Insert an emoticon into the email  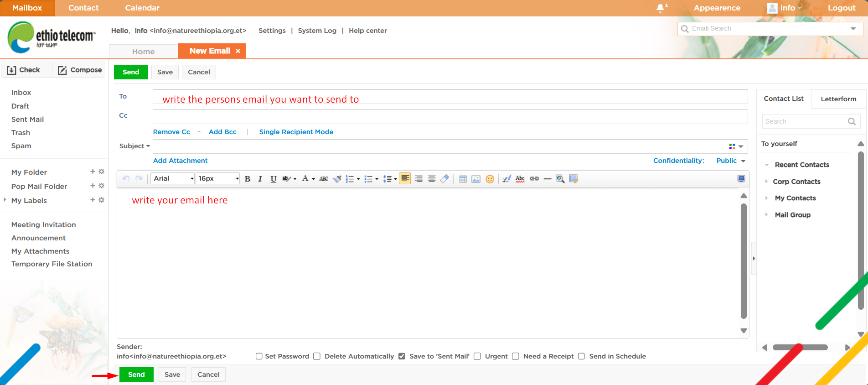[490, 179]
